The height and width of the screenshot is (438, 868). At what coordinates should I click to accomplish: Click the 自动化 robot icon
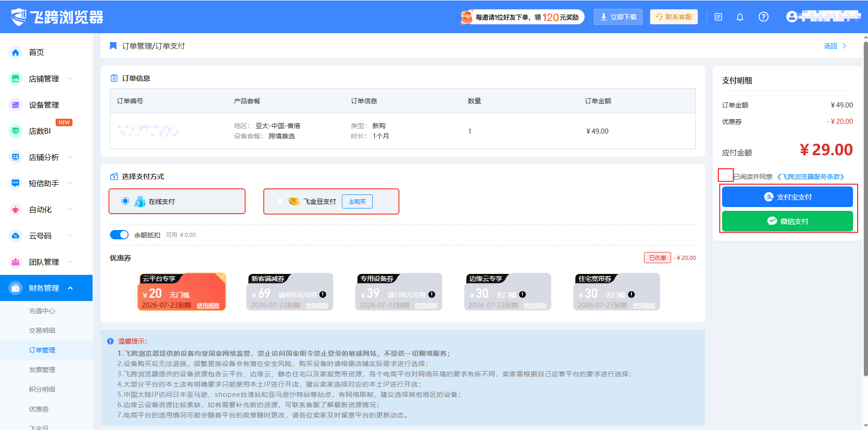click(x=15, y=209)
